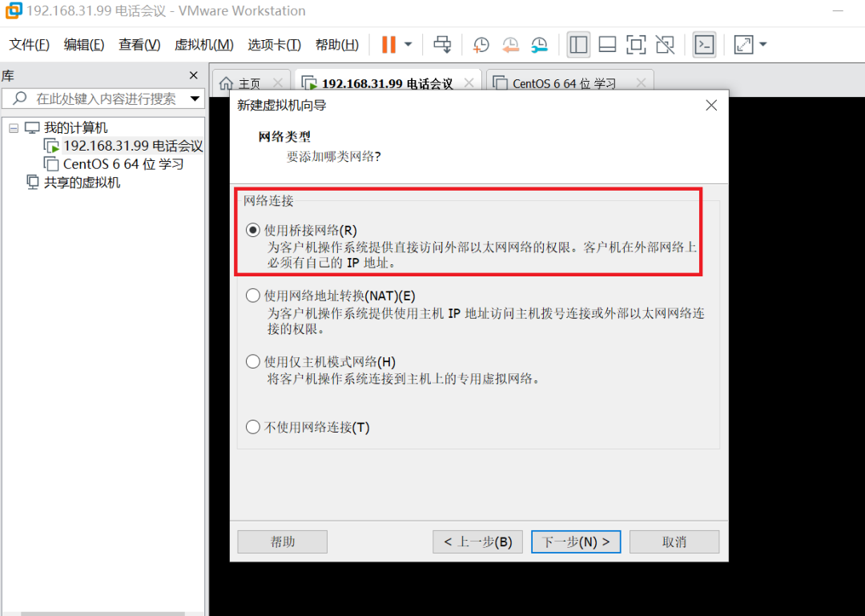Click the 网络类型 heading text

pyautogui.click(x=284, y=136)
